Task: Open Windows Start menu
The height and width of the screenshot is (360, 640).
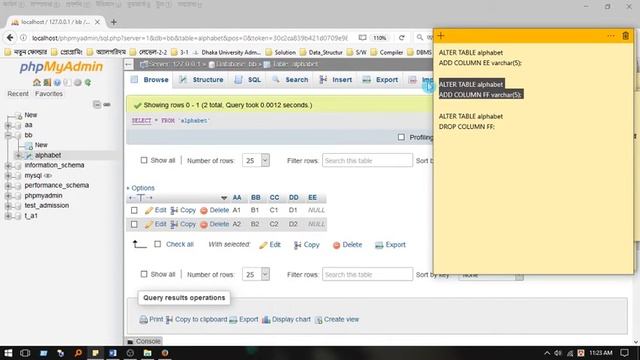Action: tap(8, 353)
